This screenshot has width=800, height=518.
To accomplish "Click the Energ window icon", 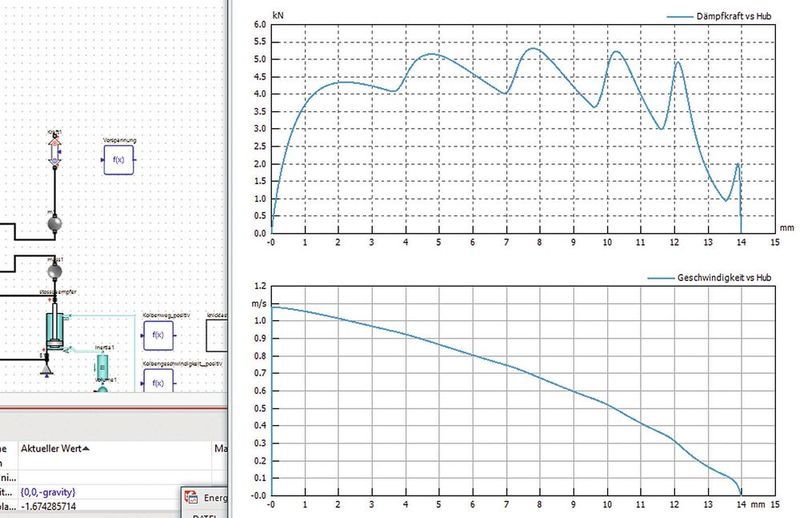I will (x=191, y=498).
